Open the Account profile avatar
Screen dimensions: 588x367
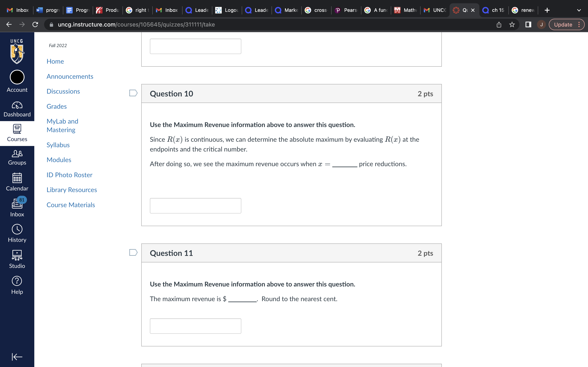17,77
